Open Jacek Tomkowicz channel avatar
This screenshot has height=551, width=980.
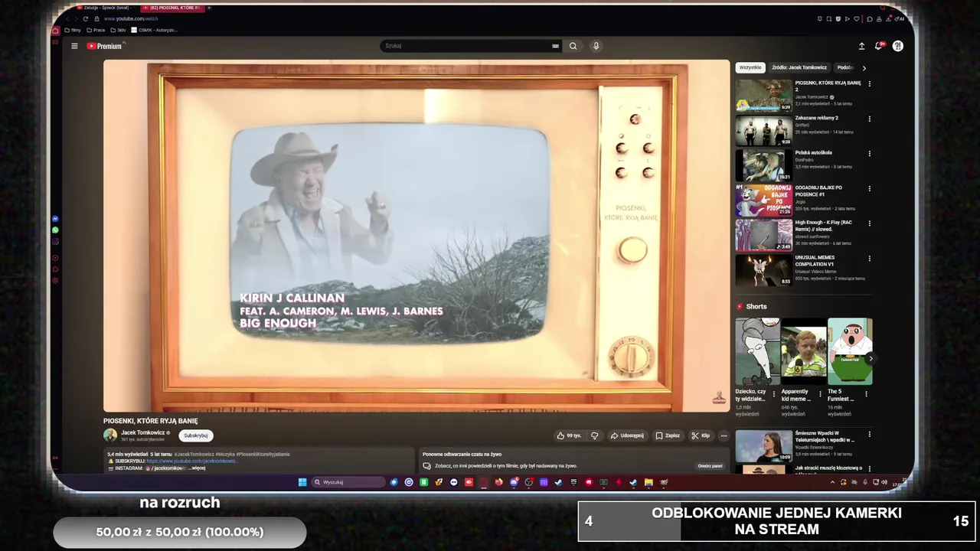click(x=110, y=435)
